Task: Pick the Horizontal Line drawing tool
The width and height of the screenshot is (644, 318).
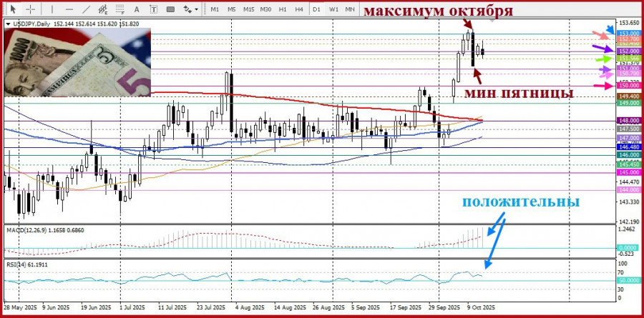Action: coord(69,9)
